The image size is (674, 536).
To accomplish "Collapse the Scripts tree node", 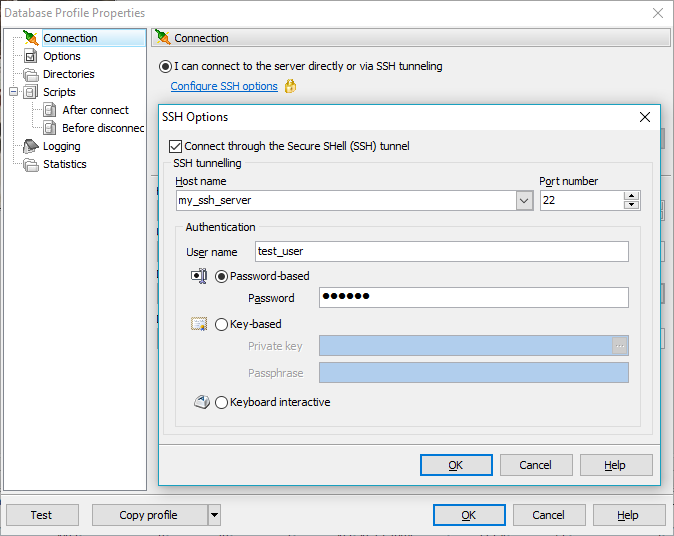I will [13, 92].
